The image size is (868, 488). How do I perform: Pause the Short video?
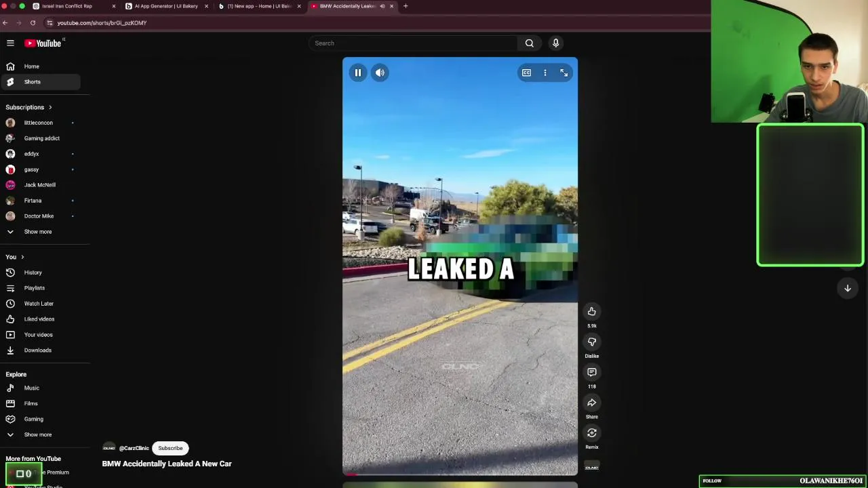(x=358, y=73)
